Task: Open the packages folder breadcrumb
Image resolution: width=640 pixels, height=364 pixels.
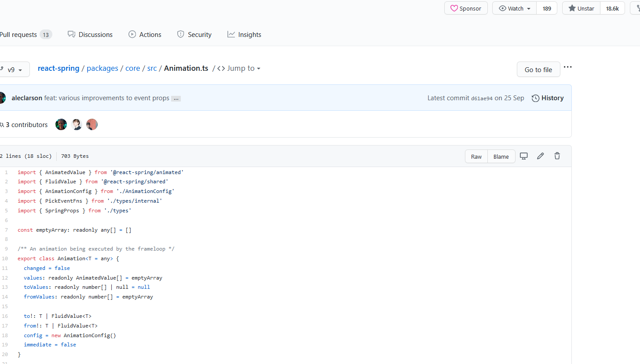Action: (x=102, y=68)
